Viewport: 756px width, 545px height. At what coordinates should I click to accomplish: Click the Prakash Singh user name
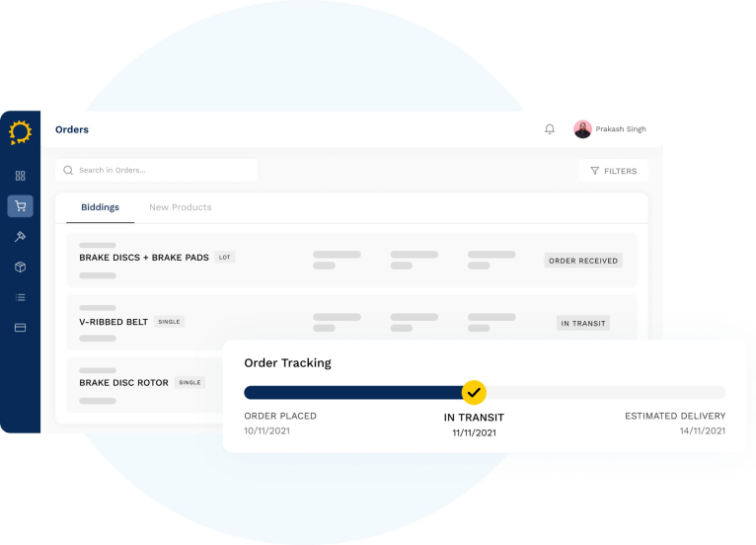click(x=621, y=128)
